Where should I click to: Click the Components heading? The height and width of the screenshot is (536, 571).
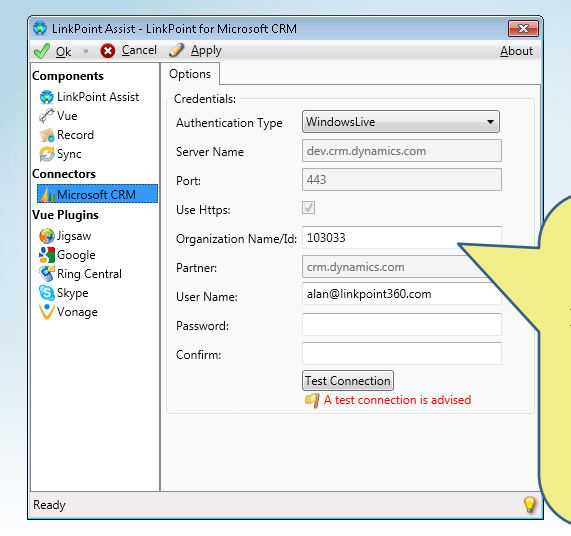tap(68, 76)
